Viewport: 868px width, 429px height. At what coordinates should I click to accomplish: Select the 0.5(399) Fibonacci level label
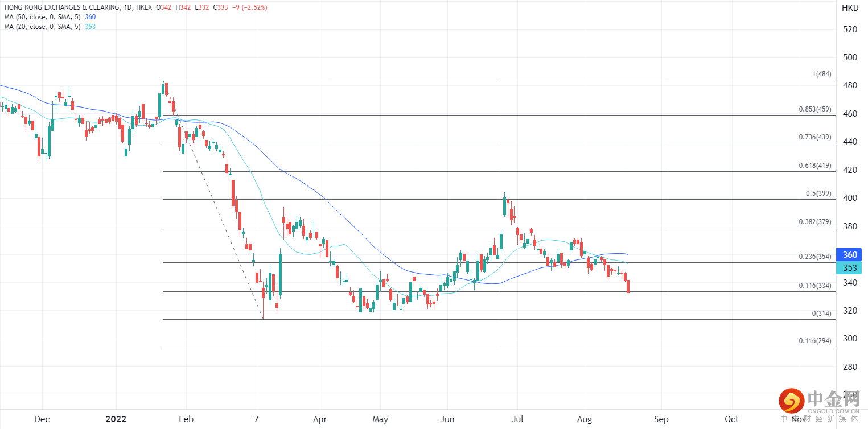819,193
